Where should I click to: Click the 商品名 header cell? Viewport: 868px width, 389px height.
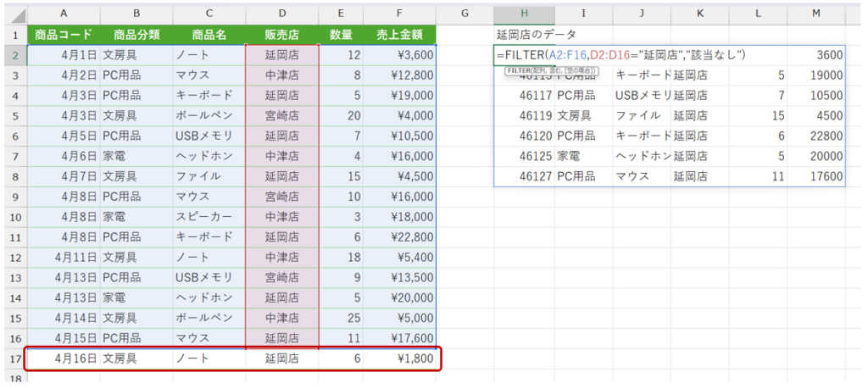209,36
